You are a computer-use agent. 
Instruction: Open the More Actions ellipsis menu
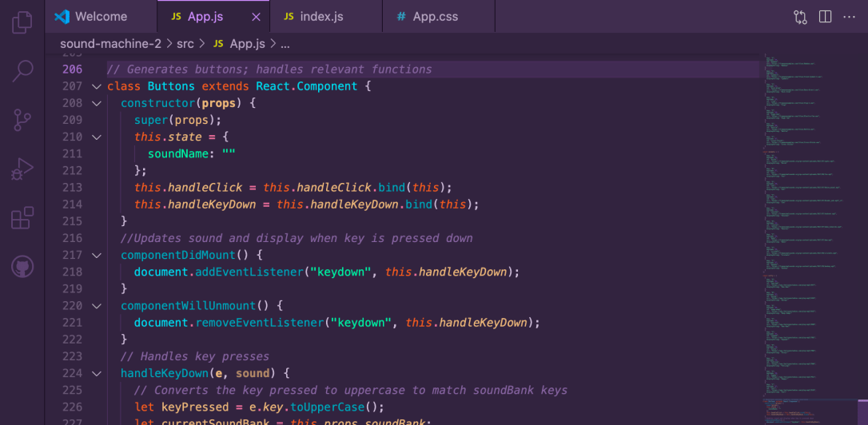coord(850,17)
